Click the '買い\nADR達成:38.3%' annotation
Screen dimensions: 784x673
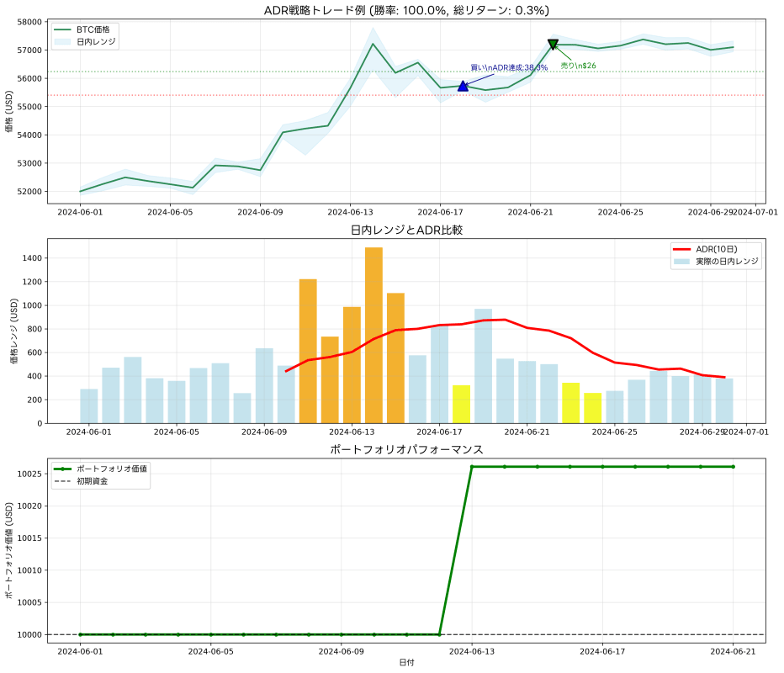(x=509, y=67)
